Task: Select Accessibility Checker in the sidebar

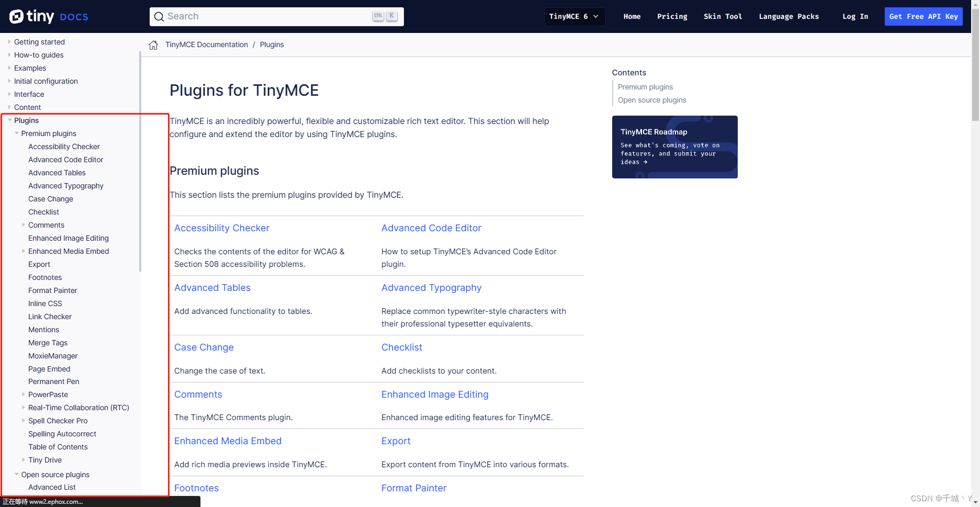Action: tap(64, 147)
